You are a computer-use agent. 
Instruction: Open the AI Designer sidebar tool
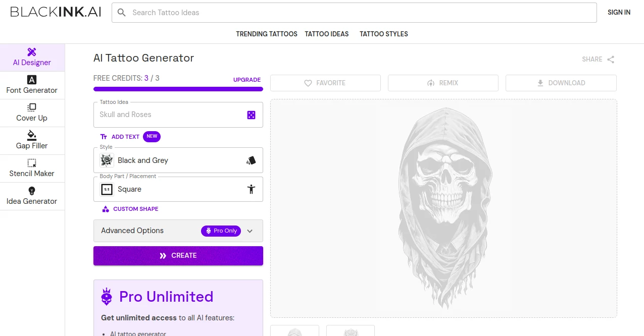coord(32,58)
